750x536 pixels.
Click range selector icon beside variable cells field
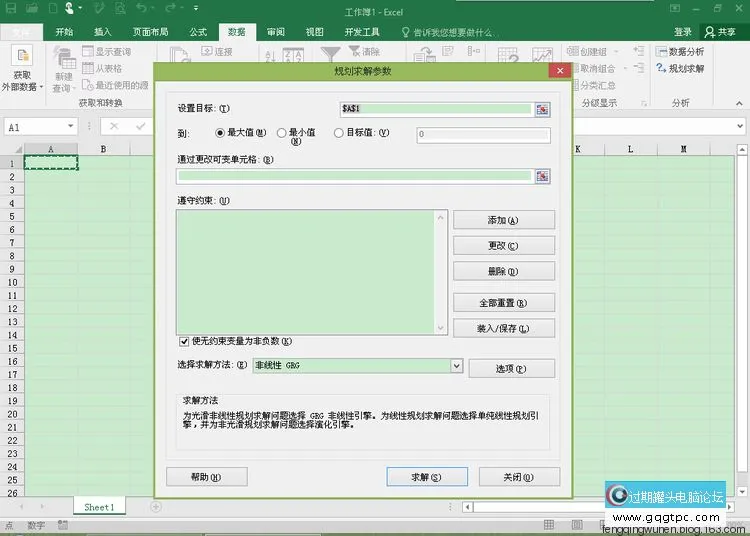[x=542, y=176]
